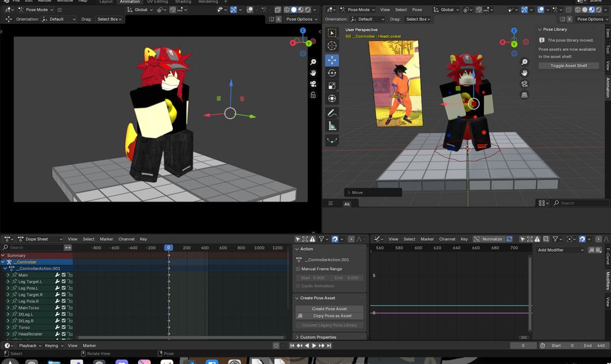
Task: Toggle the HeadRotater channel checkbox
Action: [64, 334]
